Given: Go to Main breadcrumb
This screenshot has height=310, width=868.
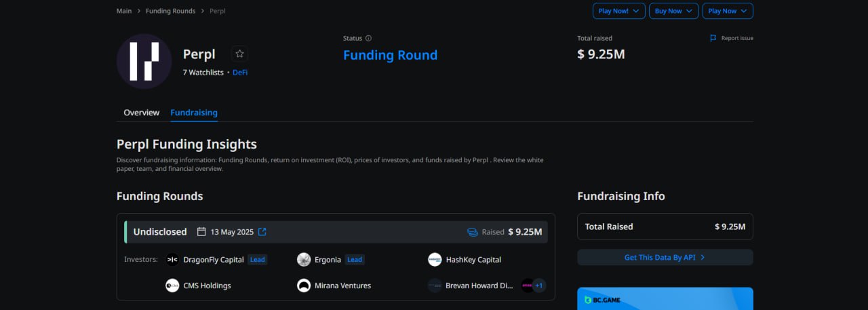Looking at the screenshot, I should pyautogui.click(x=124, y=11).
